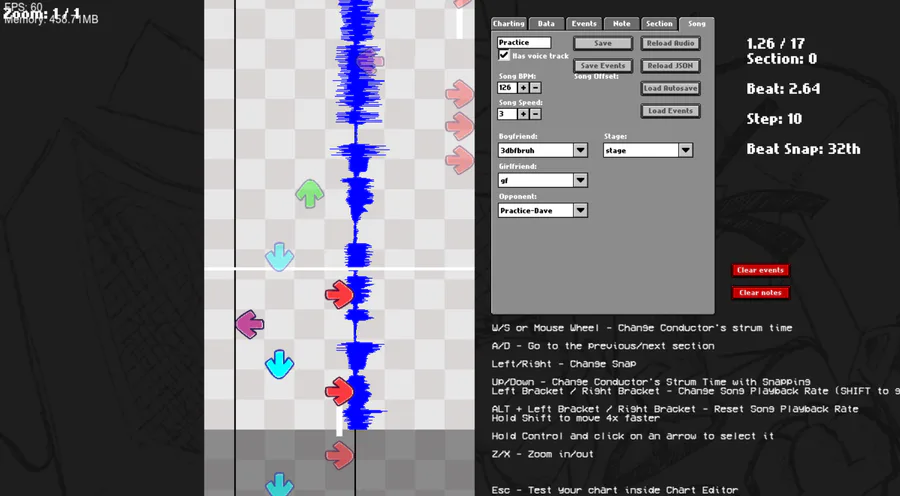Select red right-arrow note beside the white hold tail
Viewport: 900px width, 496px height.
pos(339,392)
